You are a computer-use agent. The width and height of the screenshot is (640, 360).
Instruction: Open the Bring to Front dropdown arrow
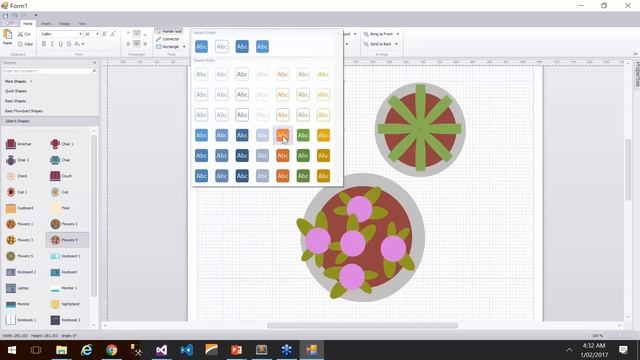click(398, 34)
